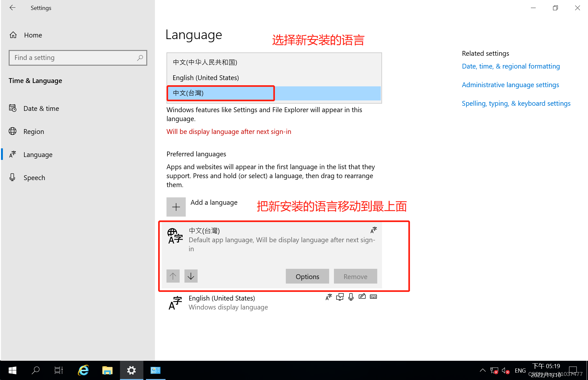Restore down the Settings window

(555, 8)
